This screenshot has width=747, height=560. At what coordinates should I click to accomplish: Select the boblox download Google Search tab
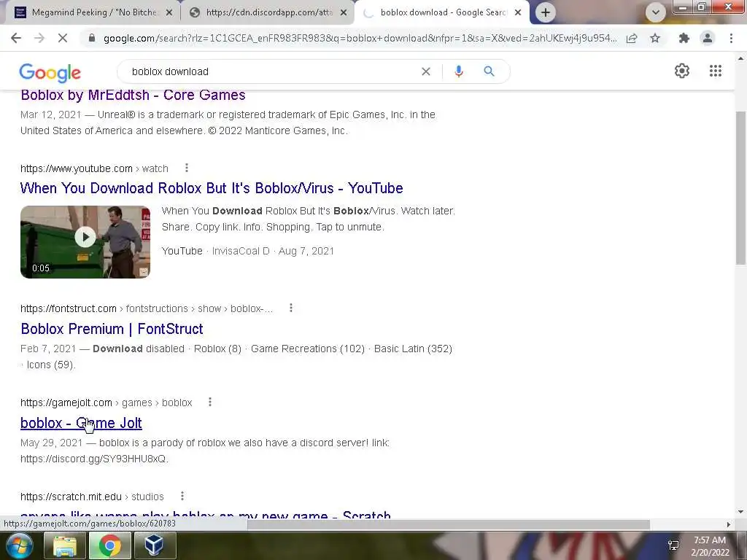coord(442,12)
